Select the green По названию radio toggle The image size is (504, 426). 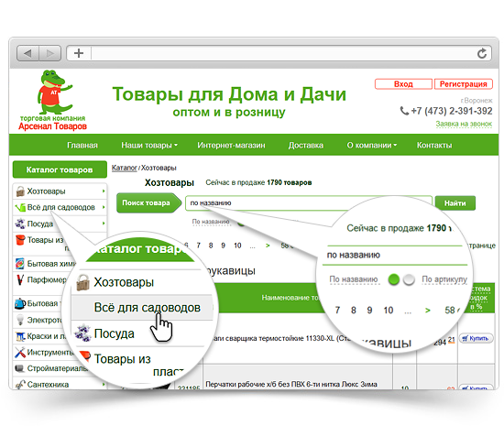tap(394, 279)
